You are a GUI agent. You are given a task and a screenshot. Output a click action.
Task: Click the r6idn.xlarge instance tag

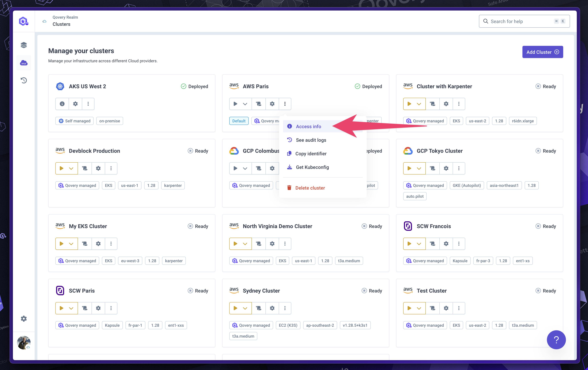(x=523, y=121)
